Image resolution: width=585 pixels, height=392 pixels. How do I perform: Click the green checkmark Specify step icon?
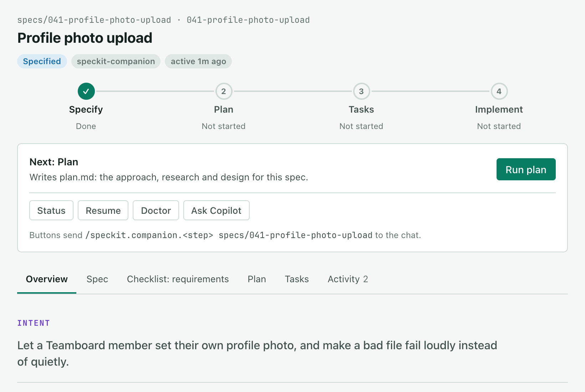point(86,91)
